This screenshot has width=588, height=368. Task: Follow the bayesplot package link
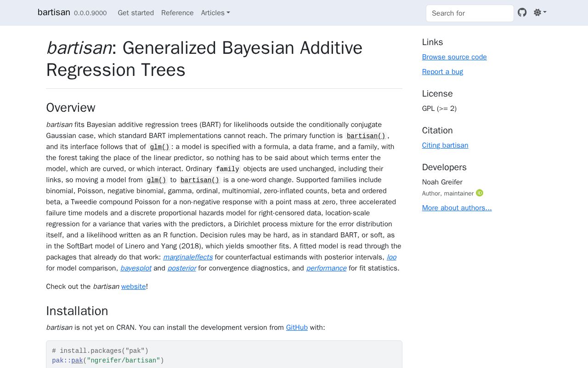point(136,268)
